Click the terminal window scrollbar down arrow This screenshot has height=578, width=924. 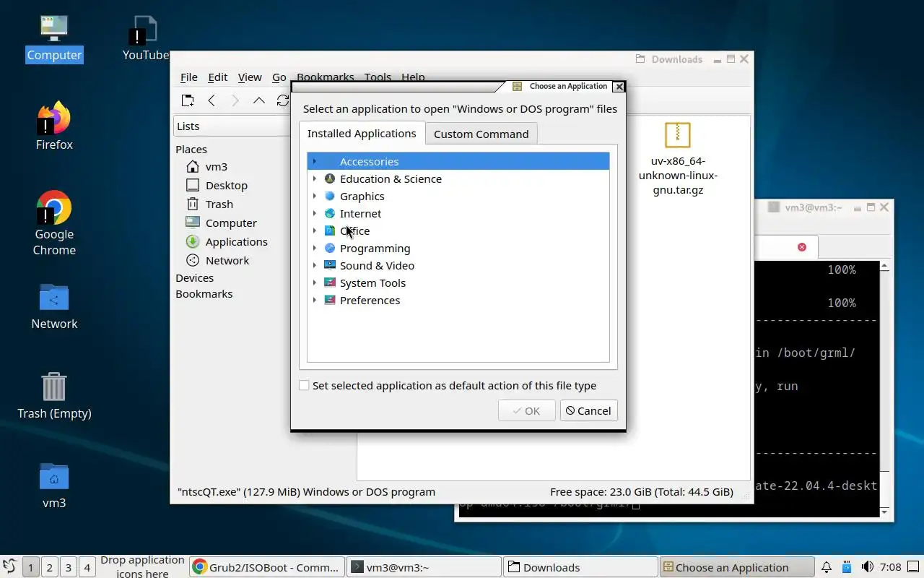click(884, 512)
